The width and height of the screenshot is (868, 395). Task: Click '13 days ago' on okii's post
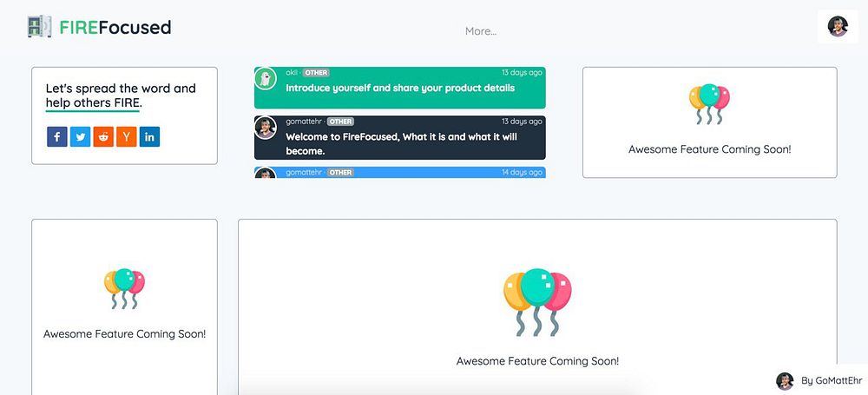[x=522, y=73]
